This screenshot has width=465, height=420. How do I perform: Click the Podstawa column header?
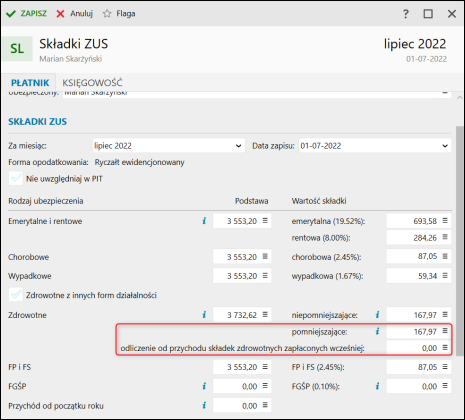[x=251, y=201]
